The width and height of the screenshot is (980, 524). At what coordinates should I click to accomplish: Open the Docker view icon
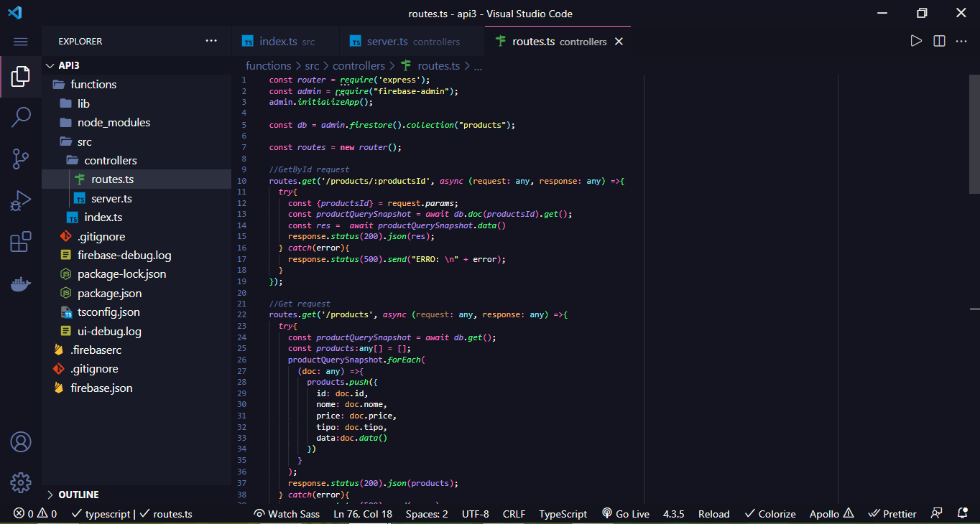[21, 284]
